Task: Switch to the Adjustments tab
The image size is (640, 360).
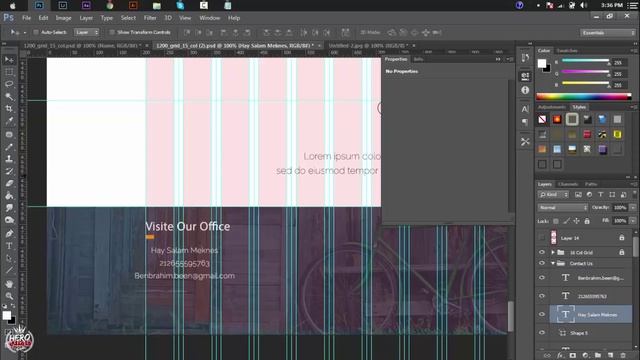Action: (551, 107)
